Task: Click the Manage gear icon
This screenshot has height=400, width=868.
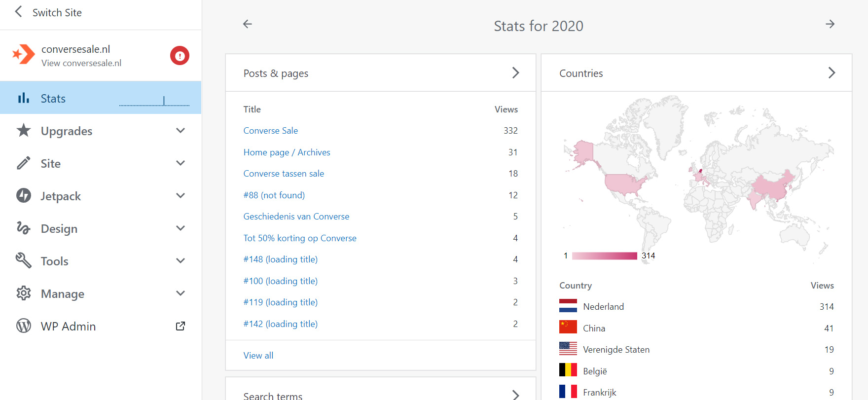Action: click(x=24, y=293)
